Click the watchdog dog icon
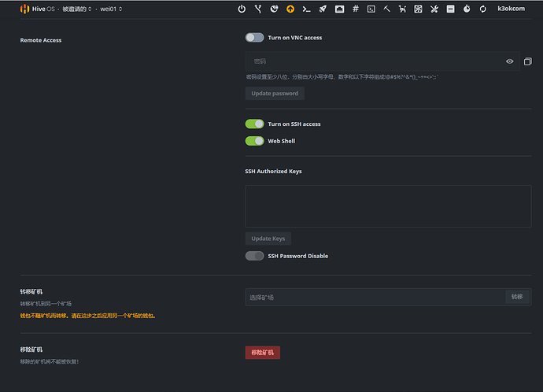543x392 pixels. [402, 9]
